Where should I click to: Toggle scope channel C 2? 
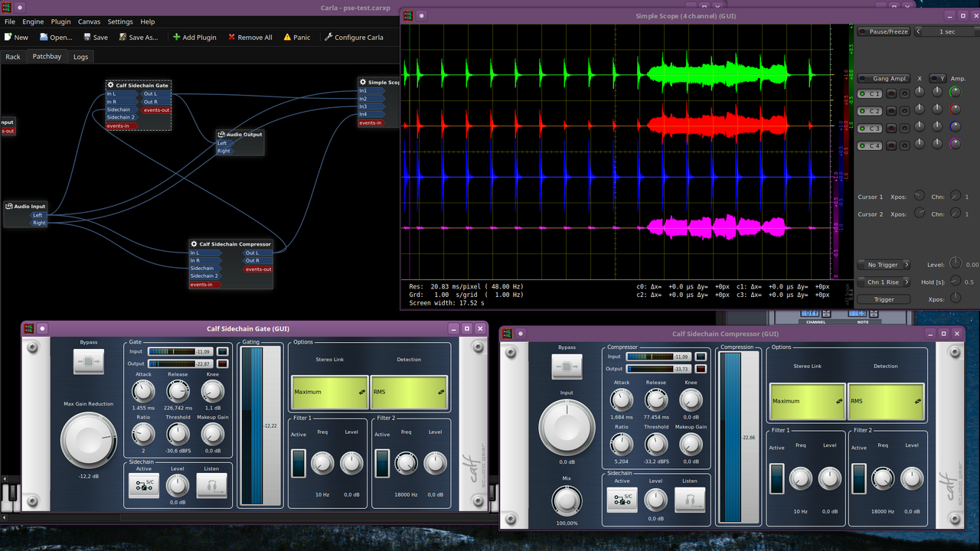(870, 111)
